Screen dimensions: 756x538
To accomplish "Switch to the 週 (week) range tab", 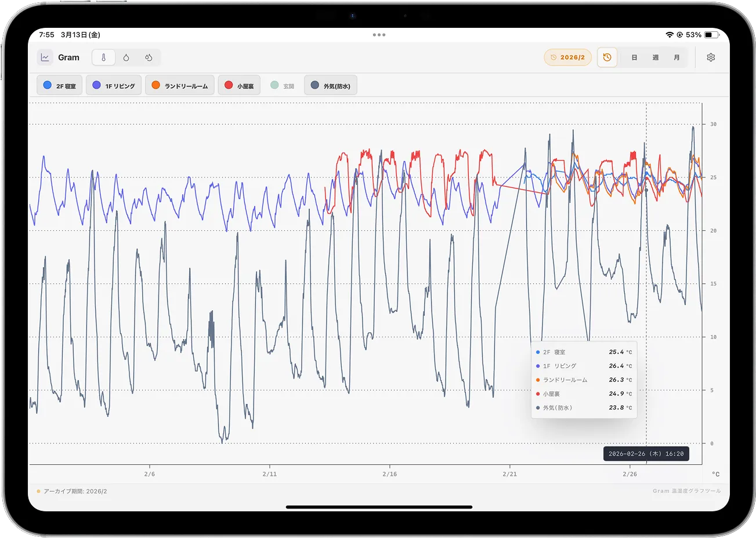I will 656,57.
